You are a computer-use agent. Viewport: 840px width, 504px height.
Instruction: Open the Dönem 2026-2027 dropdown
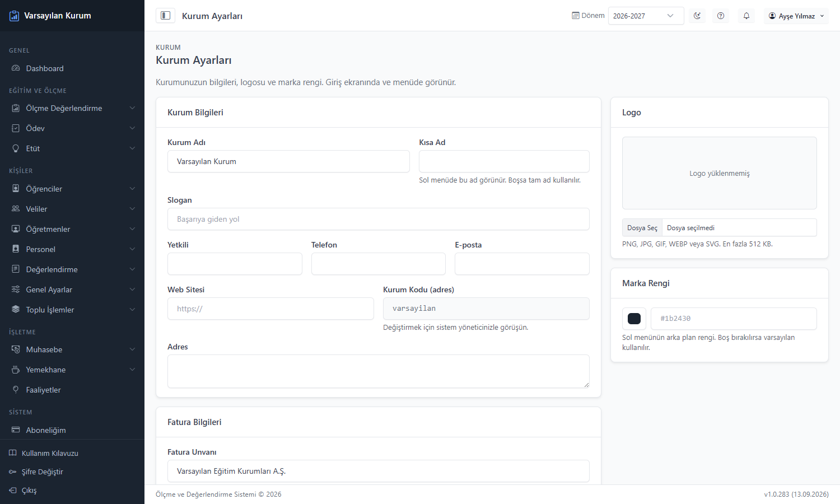click(646, 16)
